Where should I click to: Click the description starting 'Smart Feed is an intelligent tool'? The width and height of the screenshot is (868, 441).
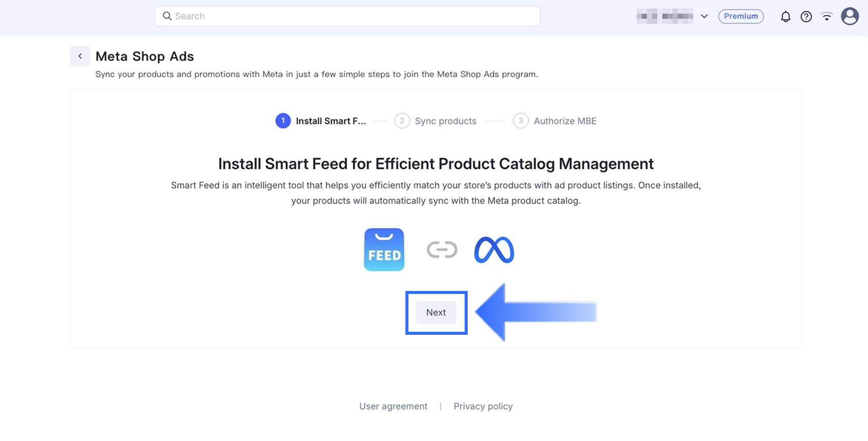(x=436, y=193)
